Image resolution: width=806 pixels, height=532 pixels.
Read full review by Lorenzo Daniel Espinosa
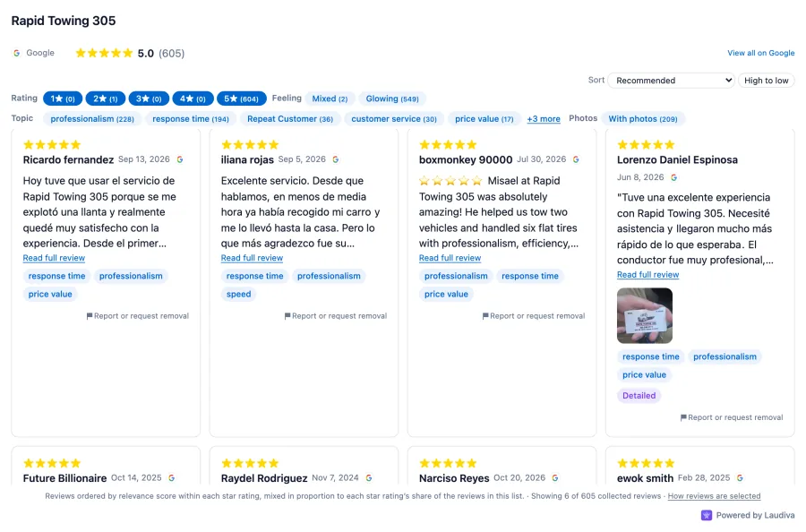(x=647, y=275)
